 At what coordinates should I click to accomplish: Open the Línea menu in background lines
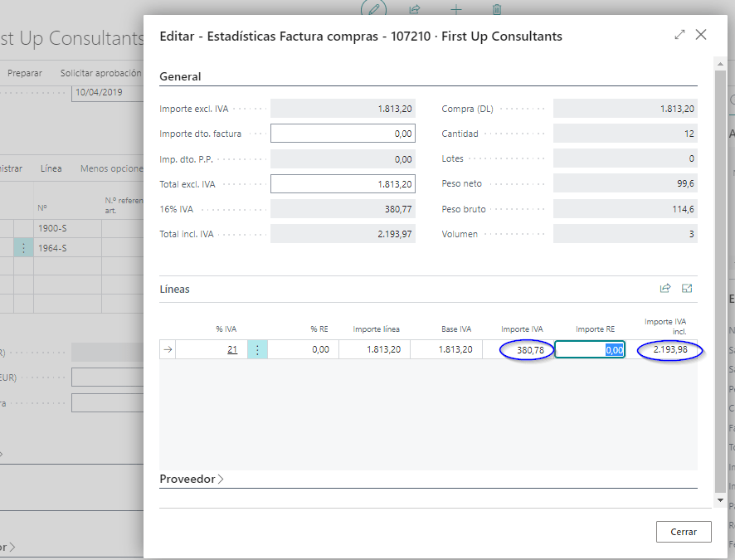[51, 168]
